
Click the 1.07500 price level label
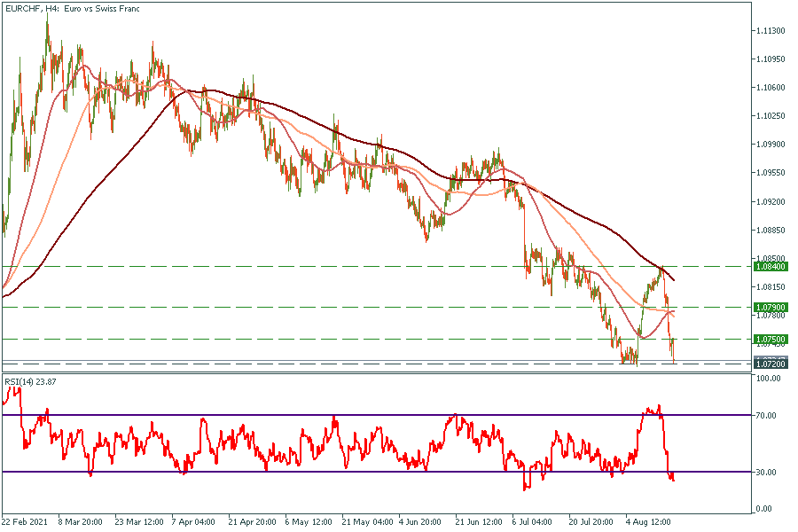[x=770, y=340]
